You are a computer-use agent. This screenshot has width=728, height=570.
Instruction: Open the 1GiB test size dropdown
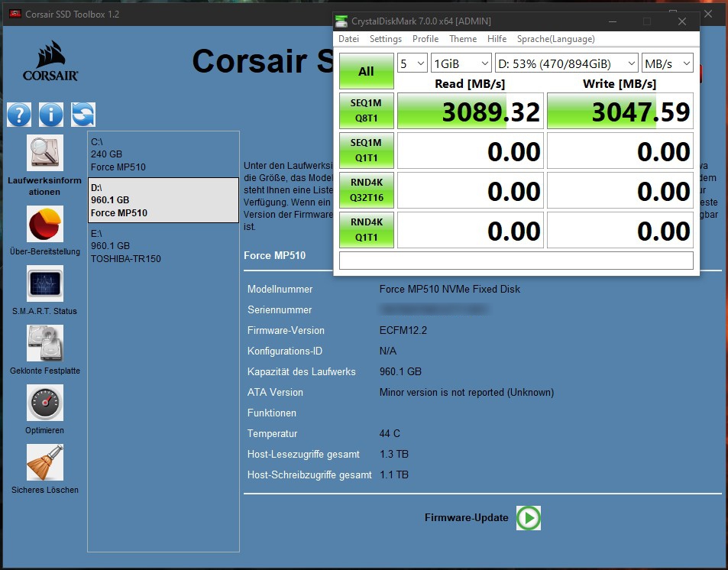(x=461, y=63)
